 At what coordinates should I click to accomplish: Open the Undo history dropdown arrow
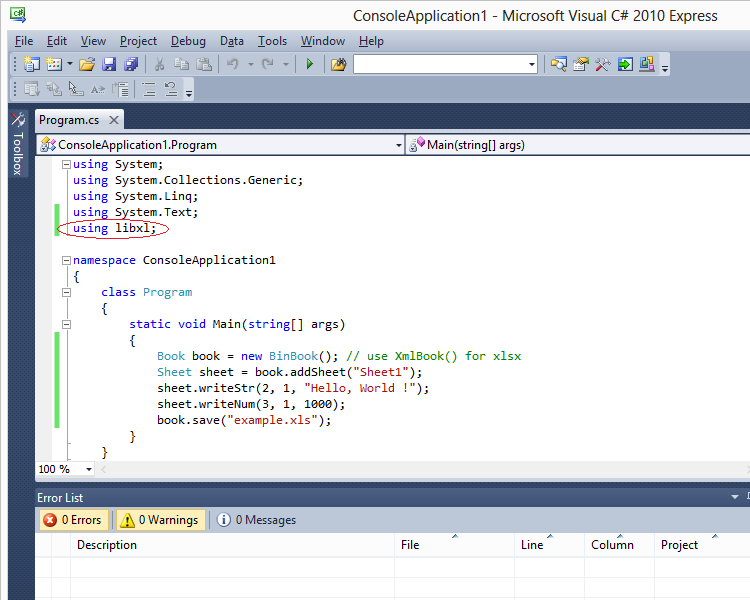click(250, 64)
